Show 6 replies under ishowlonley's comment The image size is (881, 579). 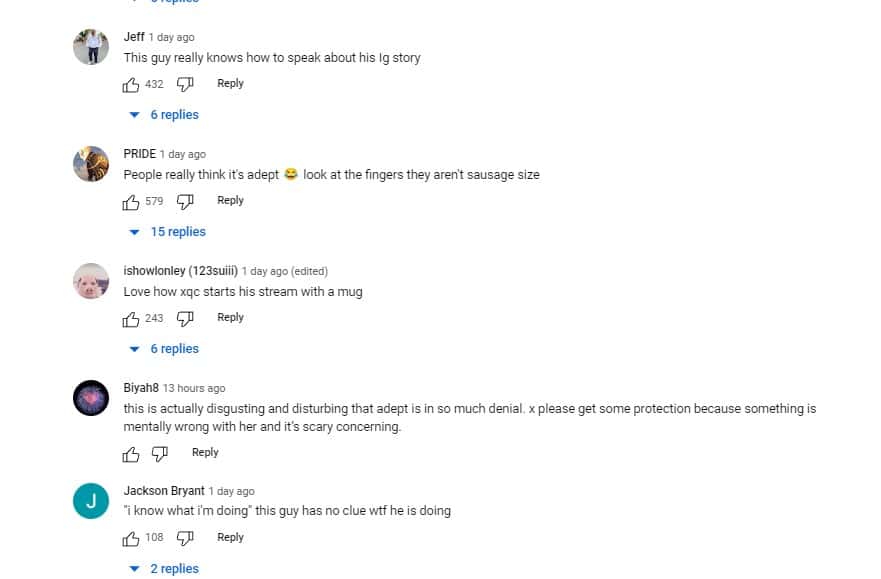[166, 349]
